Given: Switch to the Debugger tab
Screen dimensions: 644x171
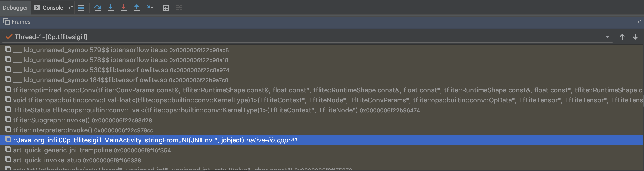Looking at the screenshot, I should pyautogui.click(x=15, y=8).
